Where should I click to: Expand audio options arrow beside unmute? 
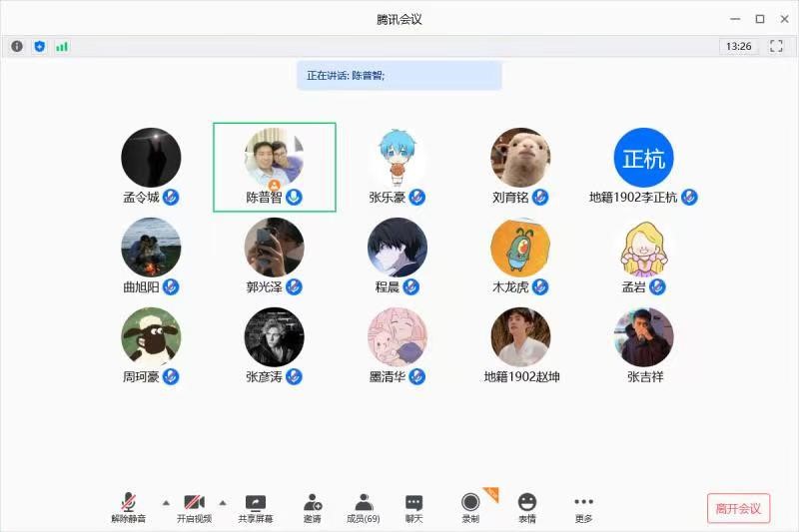(x=166, y=502)
